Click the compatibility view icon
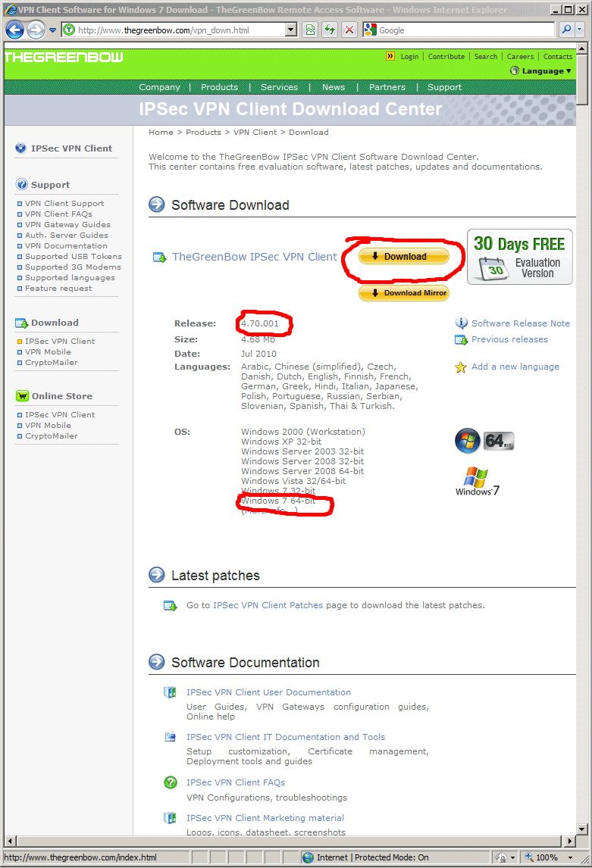The width and height of the screenshot is (592, 868). pos(310,30)
